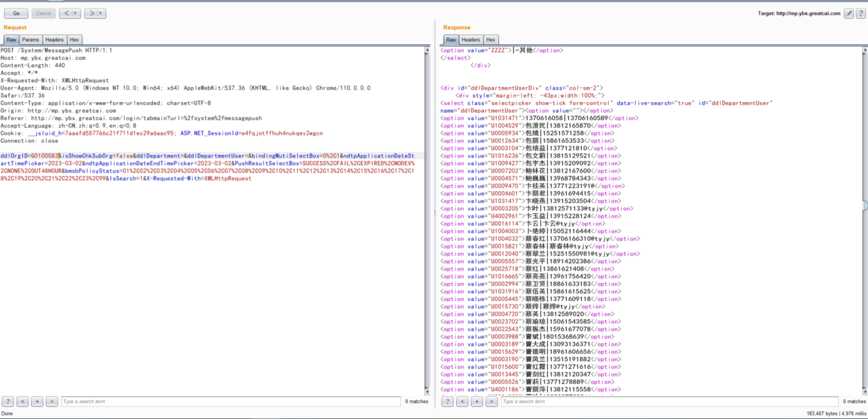The width and height of the screenshot is (868, 419).
Task: Open the Request Hex tab
Action: pos(74,40)
